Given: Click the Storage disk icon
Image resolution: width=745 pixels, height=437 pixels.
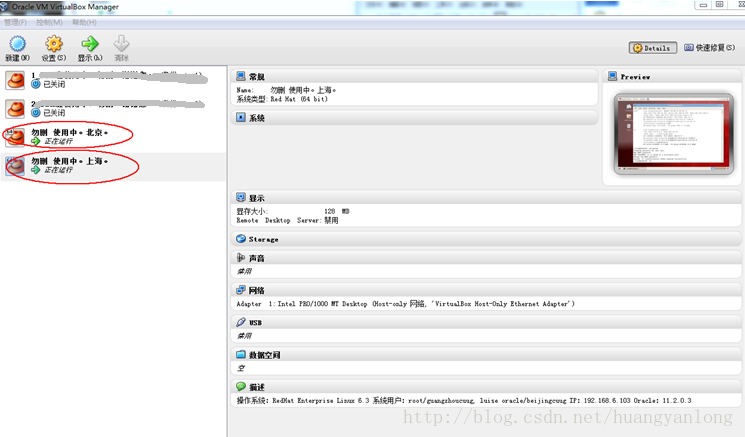Looking at the screenshot, I should pos(241,239).
